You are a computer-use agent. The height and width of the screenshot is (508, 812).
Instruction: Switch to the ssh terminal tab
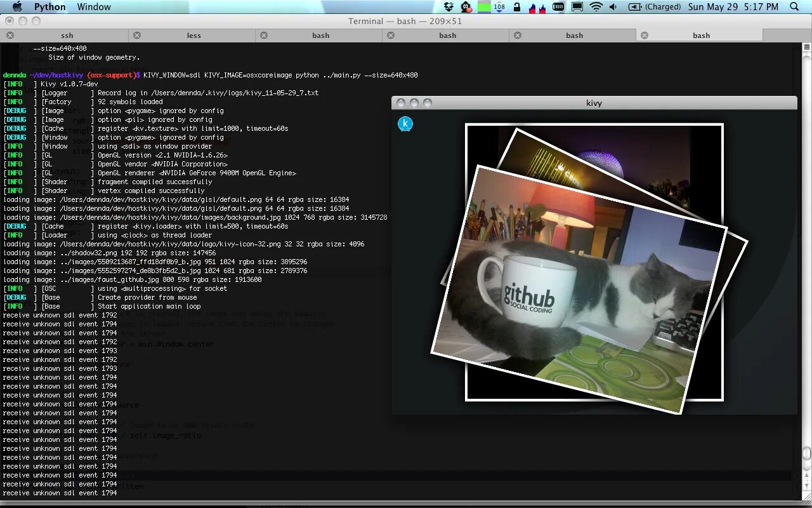pos(67,36)
